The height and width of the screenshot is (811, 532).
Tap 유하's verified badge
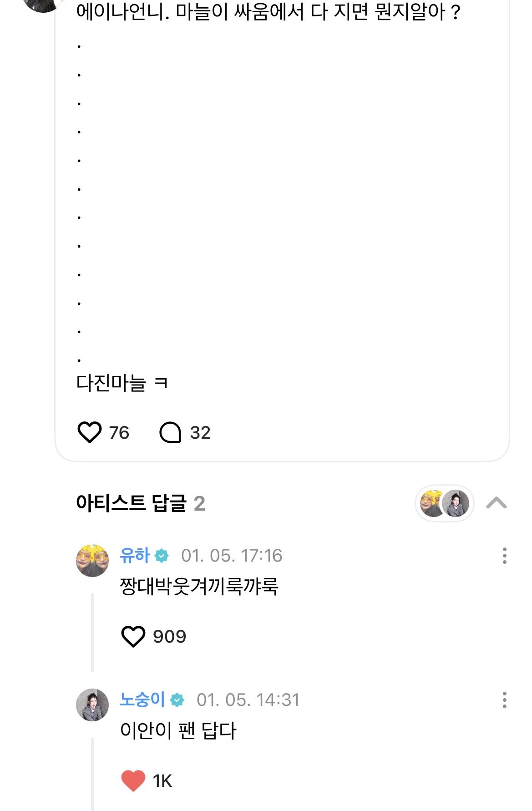(x=162, y=556)
